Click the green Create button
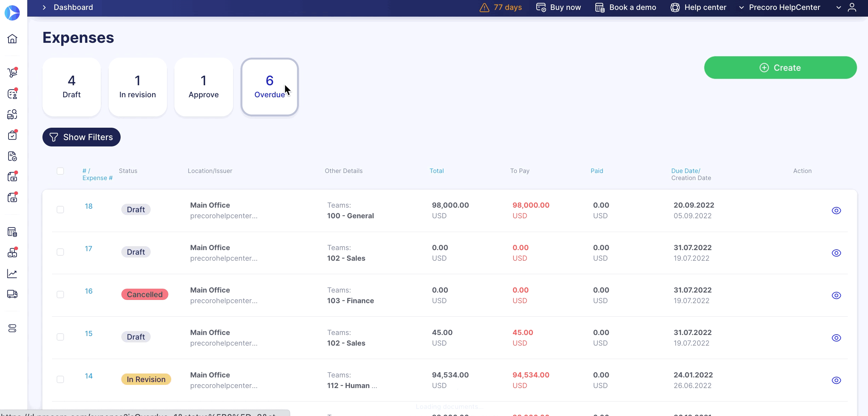Screen dimensions: 868x416 780,68
